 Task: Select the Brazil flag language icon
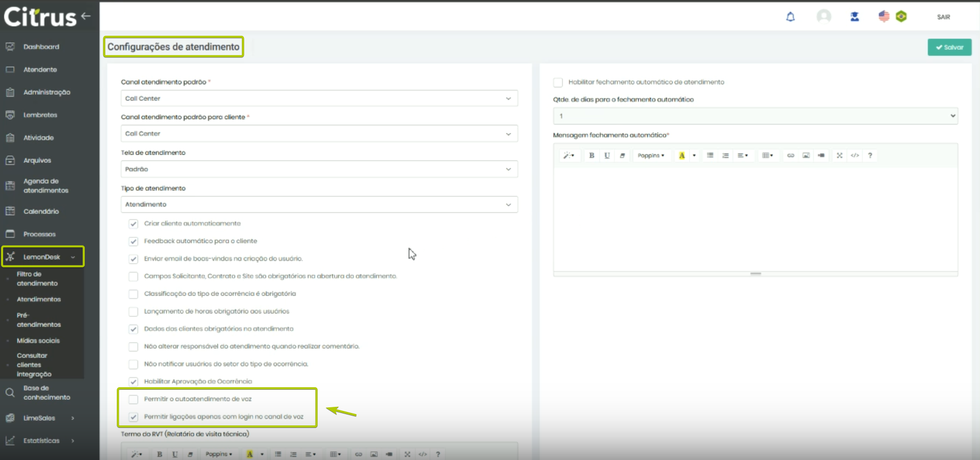(x=901, y=17)
